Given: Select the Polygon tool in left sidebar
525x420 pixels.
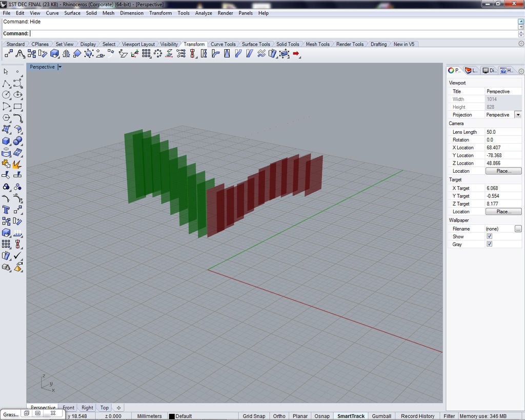Looking at the screenshot, I should click(x=6, y=118).
